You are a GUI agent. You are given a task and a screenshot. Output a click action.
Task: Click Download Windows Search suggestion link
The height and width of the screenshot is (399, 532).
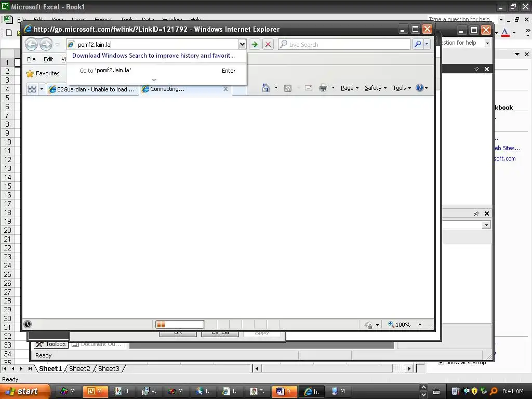point(153,56)
